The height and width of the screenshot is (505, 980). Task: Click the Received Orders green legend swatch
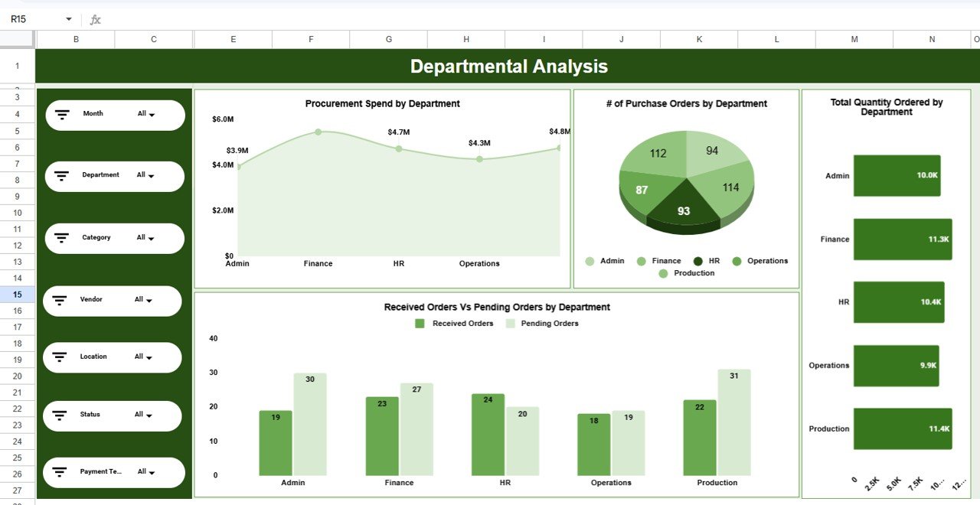(420, 323)
